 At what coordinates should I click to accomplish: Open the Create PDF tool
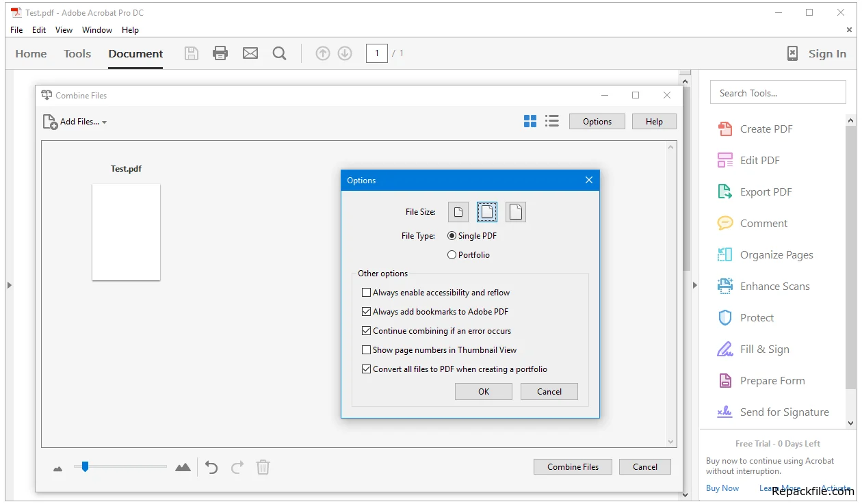click(x=755, y=129)
